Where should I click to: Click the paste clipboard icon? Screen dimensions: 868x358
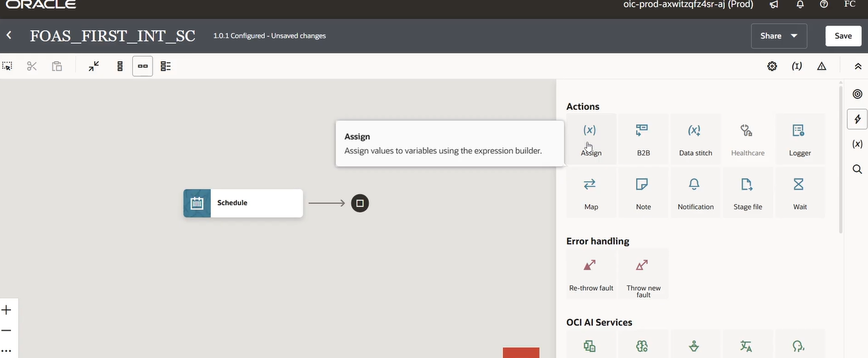[x=57, y=66]
